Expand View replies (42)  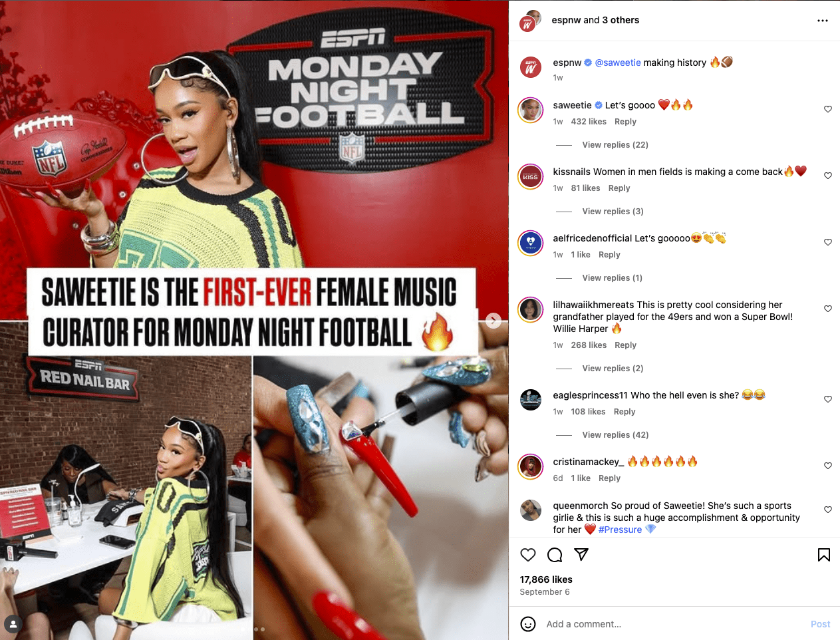click(615, 435)
